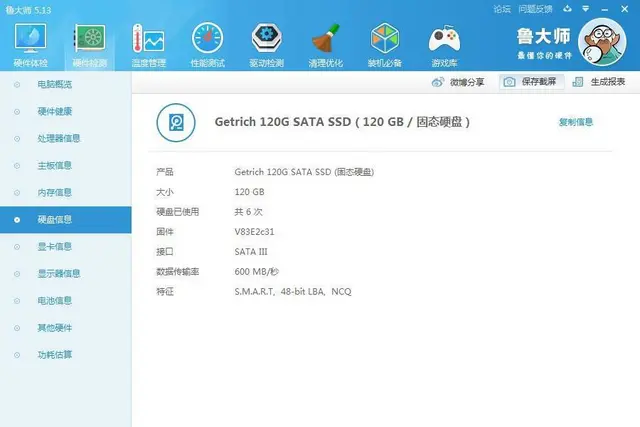
Task: Click the SATA III interface value
Action: click(x=251, y=252)
